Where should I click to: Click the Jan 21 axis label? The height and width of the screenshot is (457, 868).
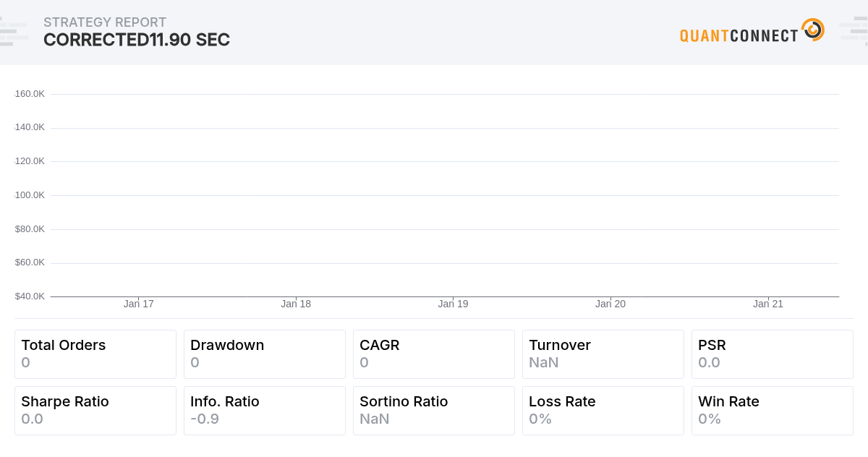(x=767, y=304)
